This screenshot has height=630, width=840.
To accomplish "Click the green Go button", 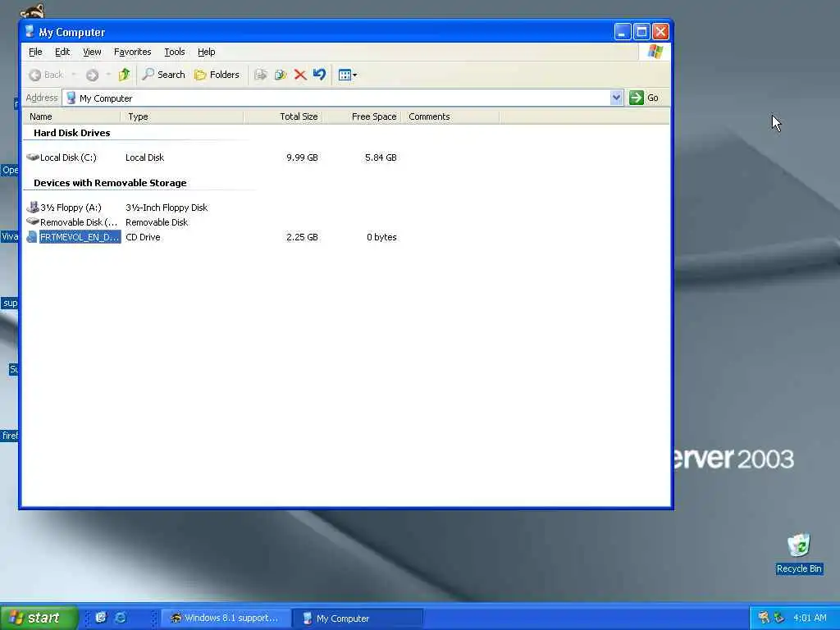I will (x=644, y=98).
